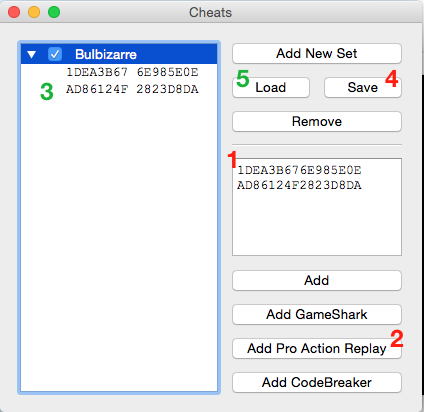Viewport: 424px width, 412px height.
Task: Uncheck the Bulbizarre cheat set checkbox
Action: click(x=55, y=54)
